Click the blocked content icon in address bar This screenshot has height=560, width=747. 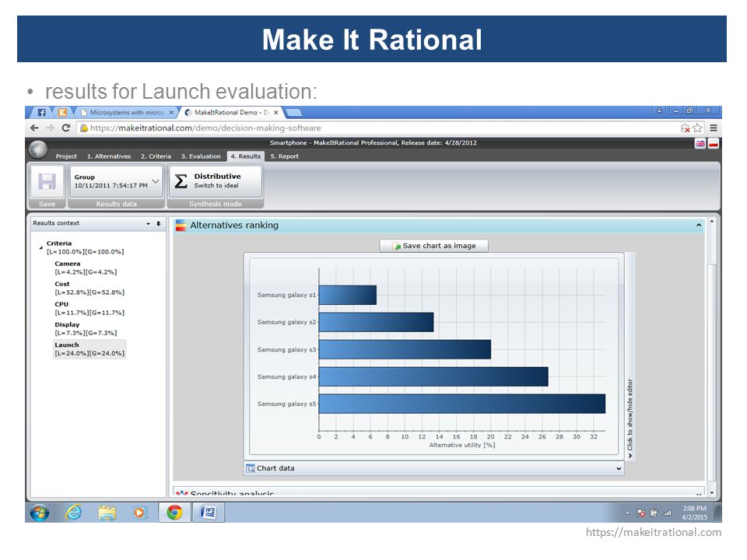coord(685,128)
